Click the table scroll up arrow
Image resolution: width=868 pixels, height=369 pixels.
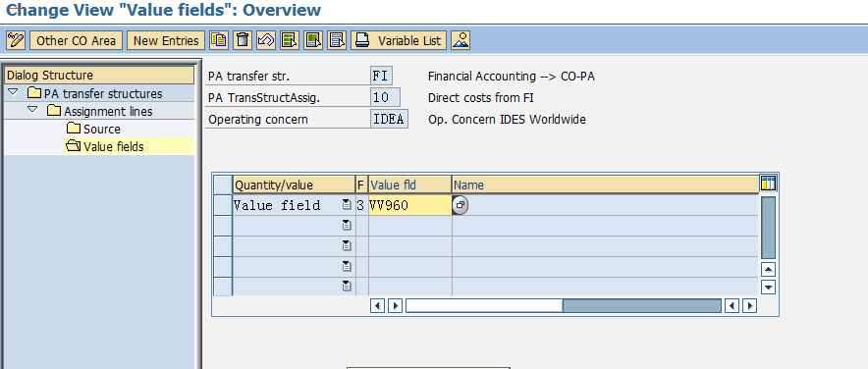coord(769,270)
